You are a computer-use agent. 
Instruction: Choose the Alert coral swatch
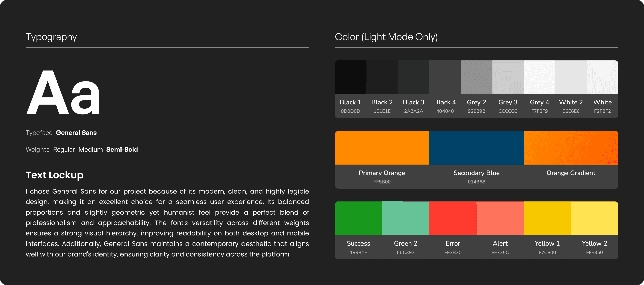500,218
